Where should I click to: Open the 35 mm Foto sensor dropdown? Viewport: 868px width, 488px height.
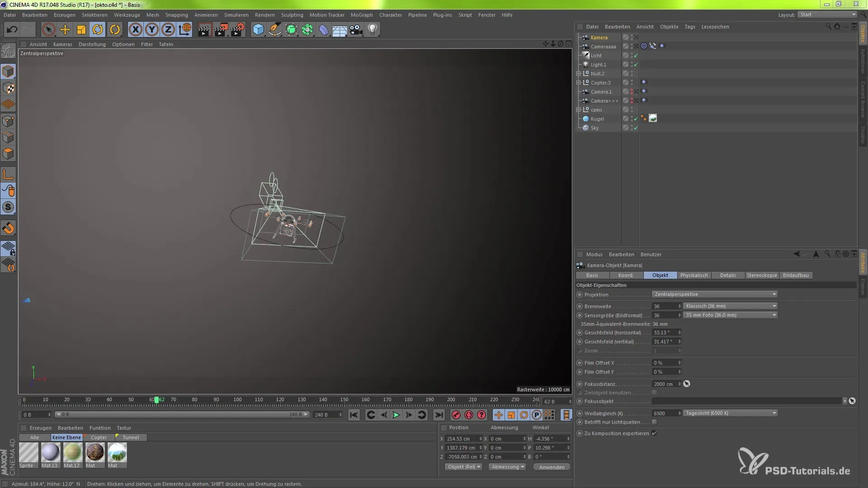tap(730, 315)
